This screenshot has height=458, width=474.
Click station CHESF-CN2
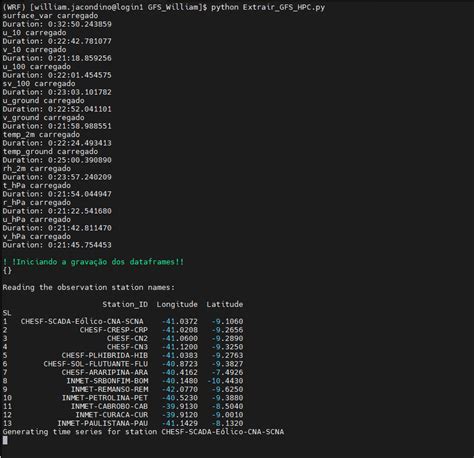[127, 339]
